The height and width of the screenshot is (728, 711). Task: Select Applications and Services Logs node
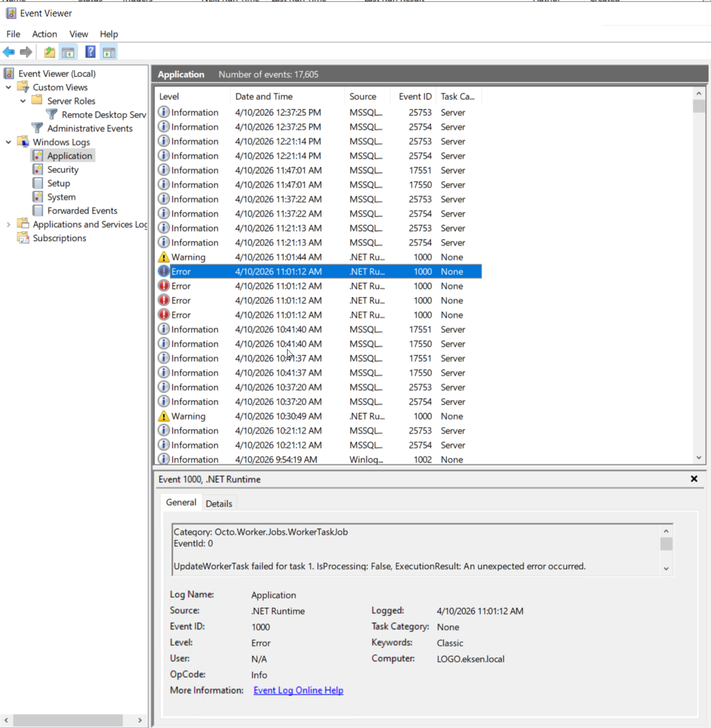click(x=90, y=224)
